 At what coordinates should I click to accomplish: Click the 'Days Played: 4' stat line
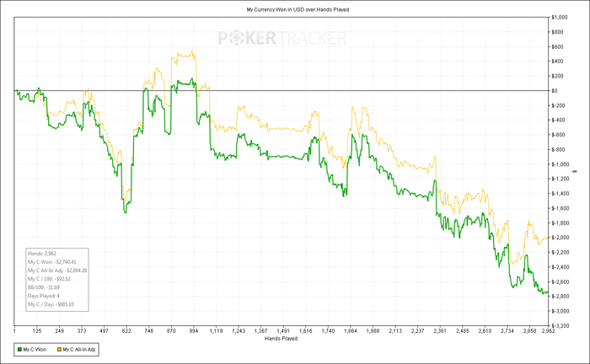coord(44,296)
